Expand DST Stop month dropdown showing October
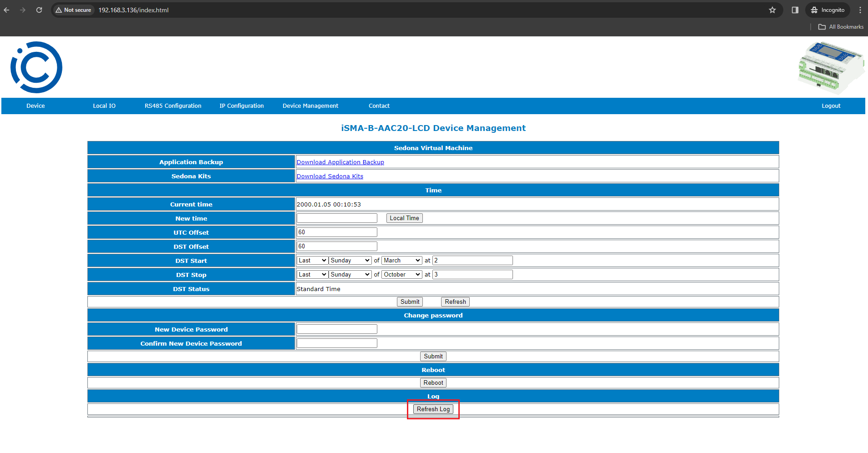Screen dimensions: 868x453 point(402,275)
